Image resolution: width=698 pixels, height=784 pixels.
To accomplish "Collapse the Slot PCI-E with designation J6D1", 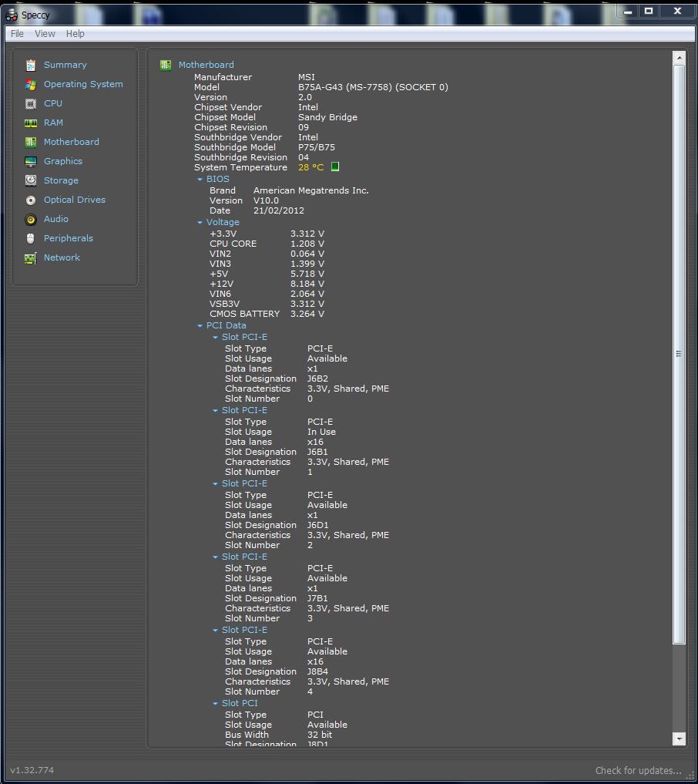I will tap(215, 484).
